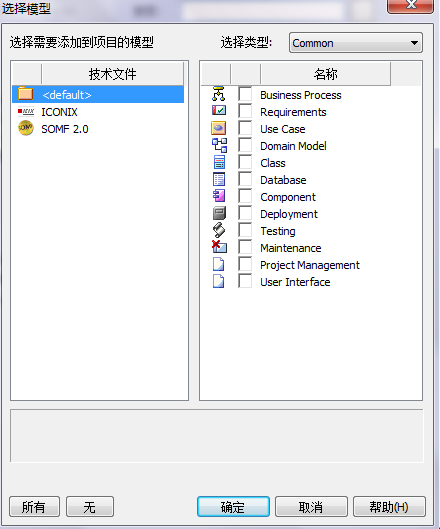440x529 pixels.
Task: Click the 所有 (All) button
Action: coord(34,506)
